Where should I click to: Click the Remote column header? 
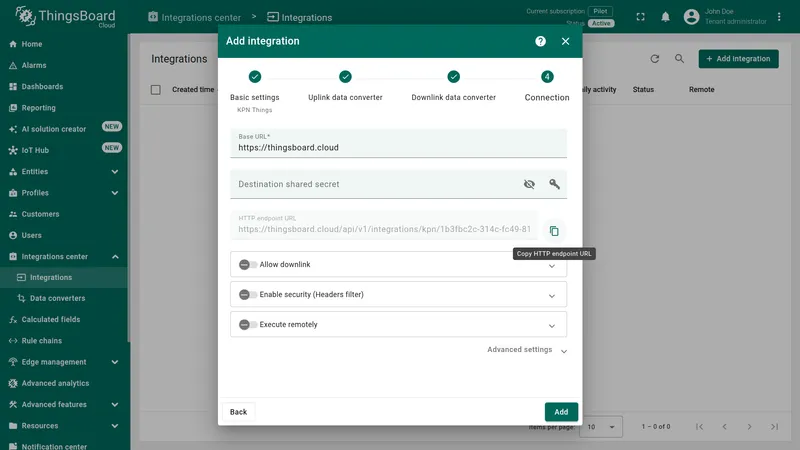coord(702,90)
